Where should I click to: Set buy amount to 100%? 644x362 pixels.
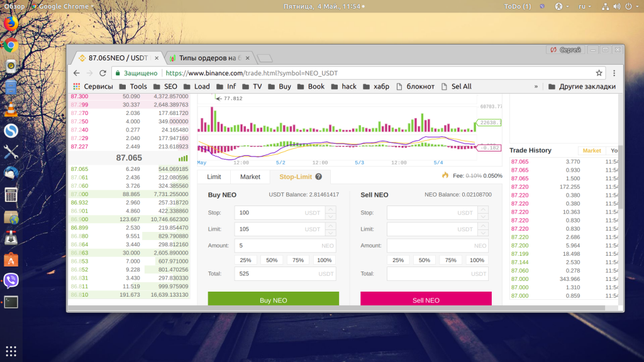324,260
